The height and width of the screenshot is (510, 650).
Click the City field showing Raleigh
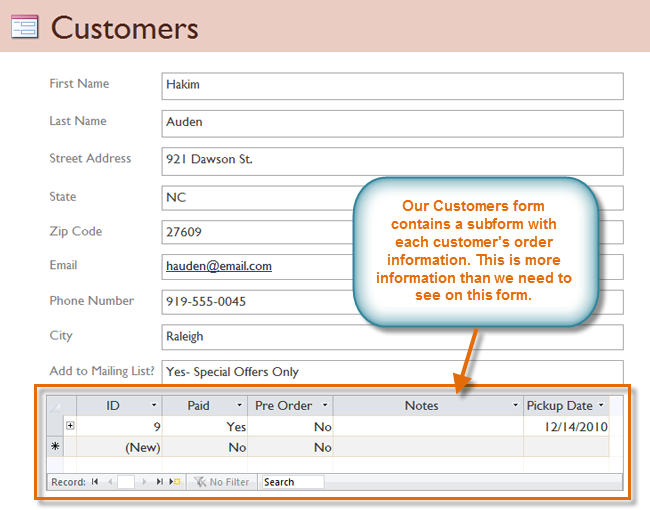click(x=392, y=337)
